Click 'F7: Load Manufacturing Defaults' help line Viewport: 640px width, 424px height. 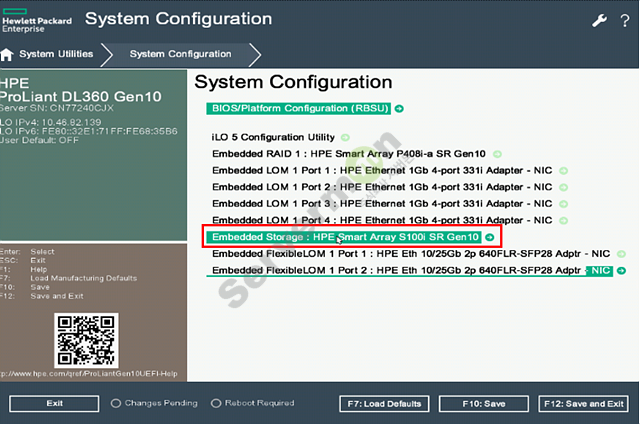(69, 278)
